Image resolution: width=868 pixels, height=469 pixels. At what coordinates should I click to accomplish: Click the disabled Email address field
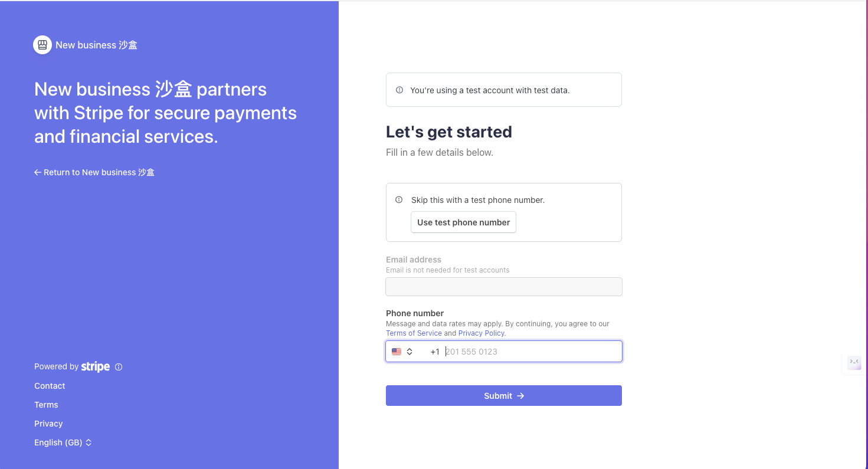[504, 287]
